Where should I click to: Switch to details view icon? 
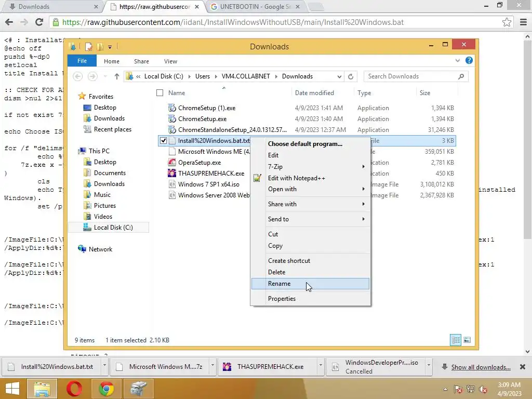456,340
